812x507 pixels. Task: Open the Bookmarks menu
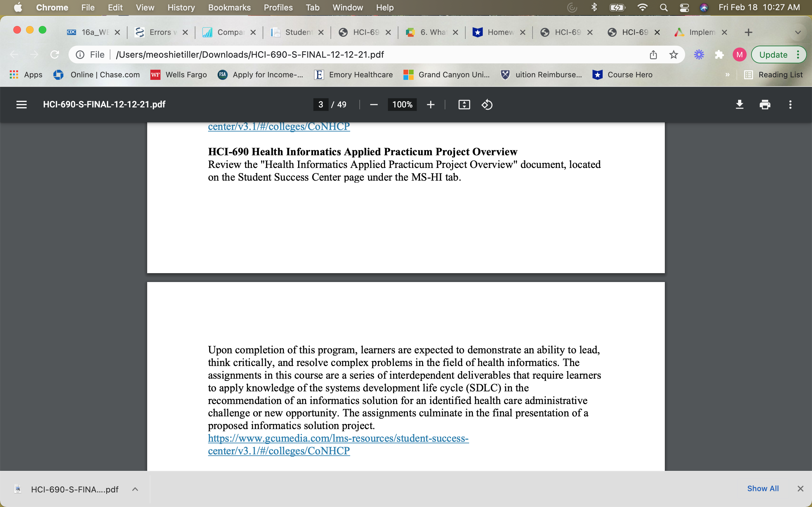pyautogui.click(x=229, y=7)
